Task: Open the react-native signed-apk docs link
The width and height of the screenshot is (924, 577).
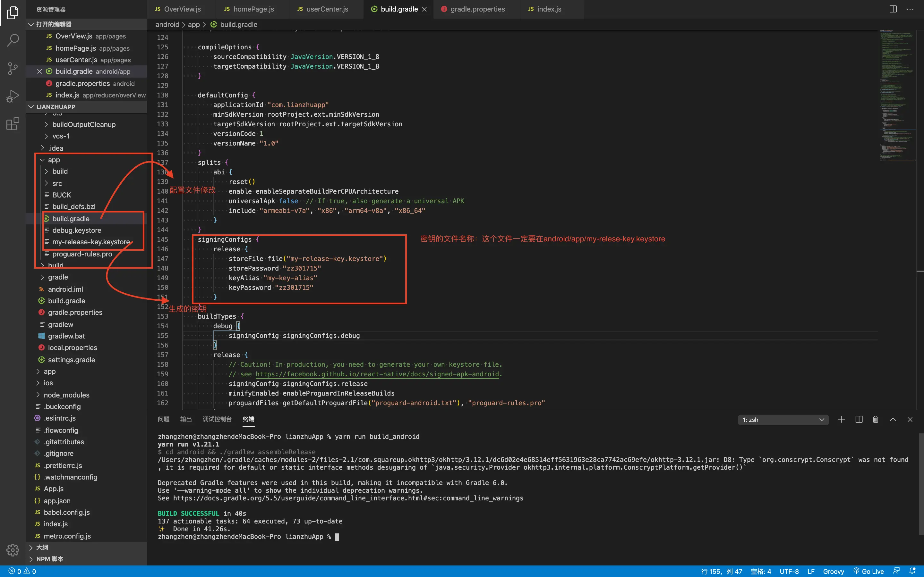Action: click(377, 374)
